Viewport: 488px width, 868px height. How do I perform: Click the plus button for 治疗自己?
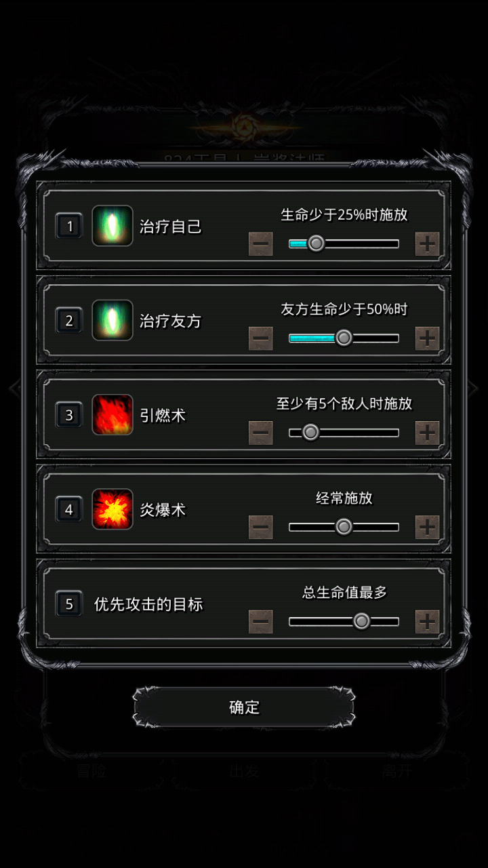[427, 243]
